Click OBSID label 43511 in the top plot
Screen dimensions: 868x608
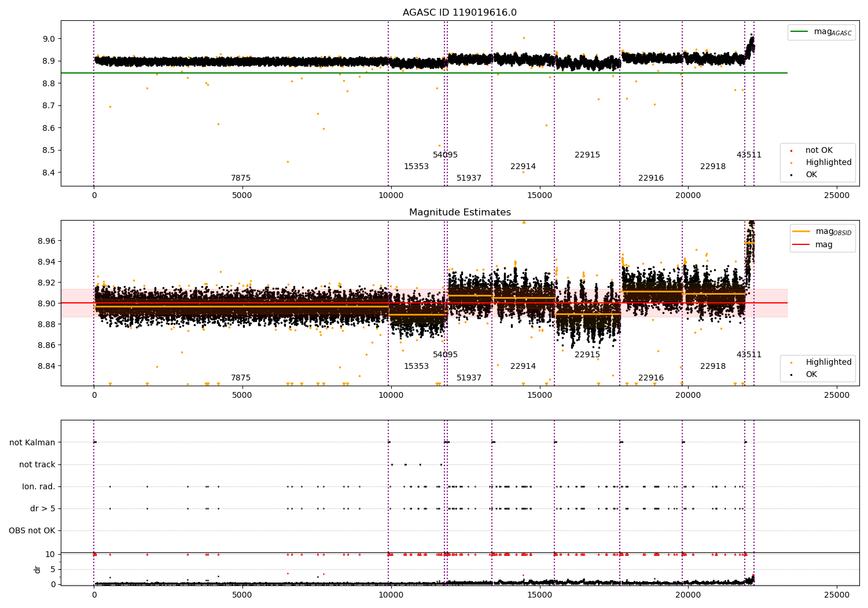click(x=749, y=155)
